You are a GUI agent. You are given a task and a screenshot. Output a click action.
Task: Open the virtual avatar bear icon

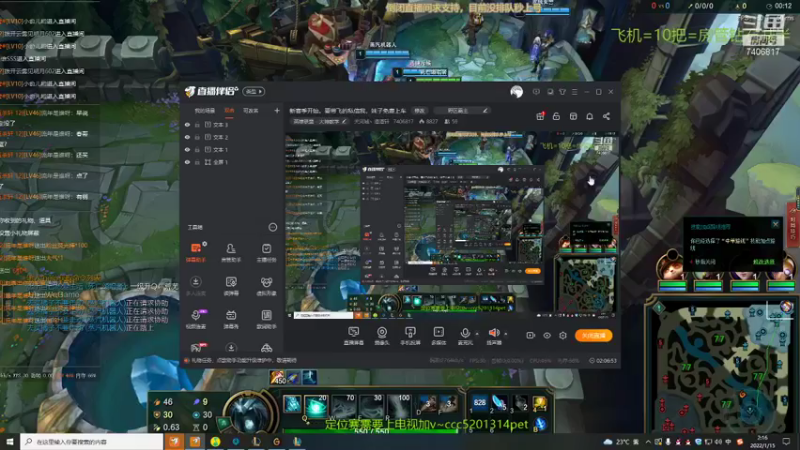coord(266,286)
